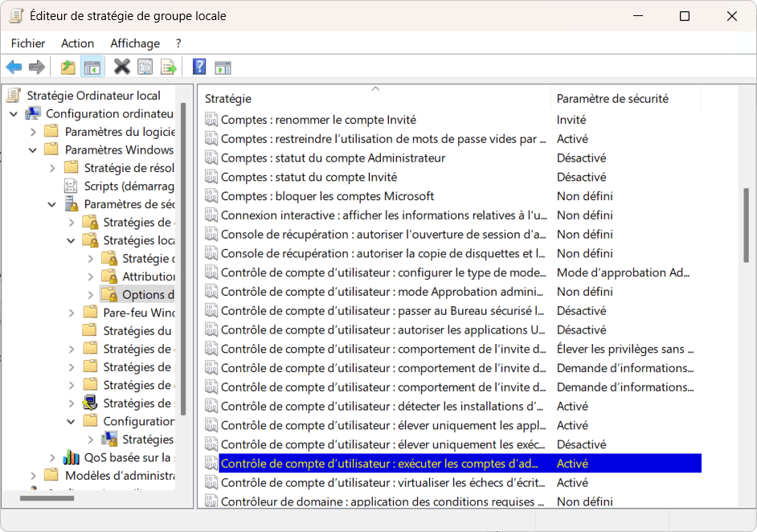Select 'Comptes : statut du compte Invité' policy
The width and height of the screenshot is (757, 532).
[309, 177]
